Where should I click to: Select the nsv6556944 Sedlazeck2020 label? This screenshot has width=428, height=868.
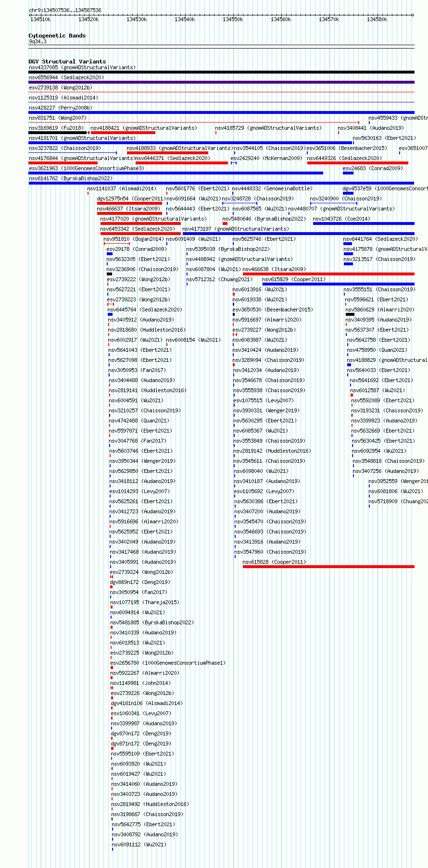click(x=66, y=77)
